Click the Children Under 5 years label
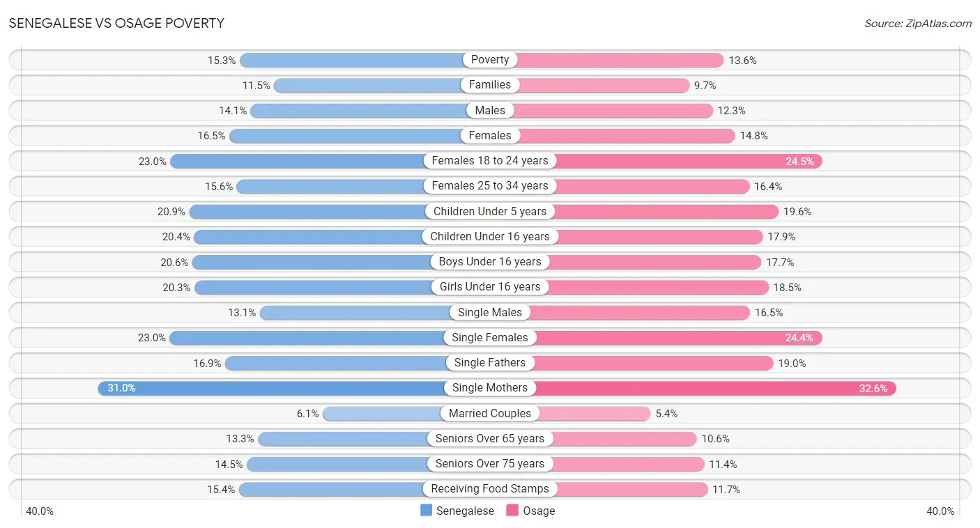The width and height of the screenshot is (980, 528). coord(490,211)
